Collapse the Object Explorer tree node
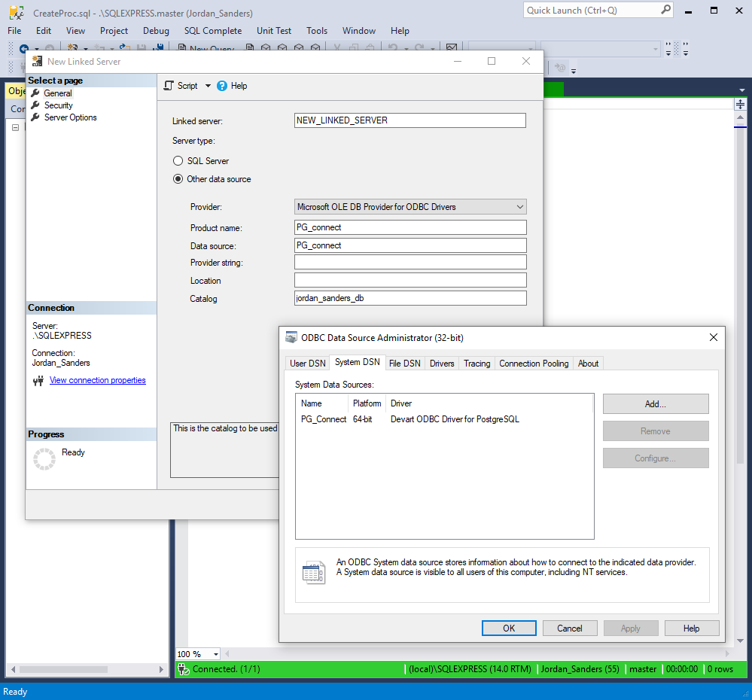 [x=15, y=127]
